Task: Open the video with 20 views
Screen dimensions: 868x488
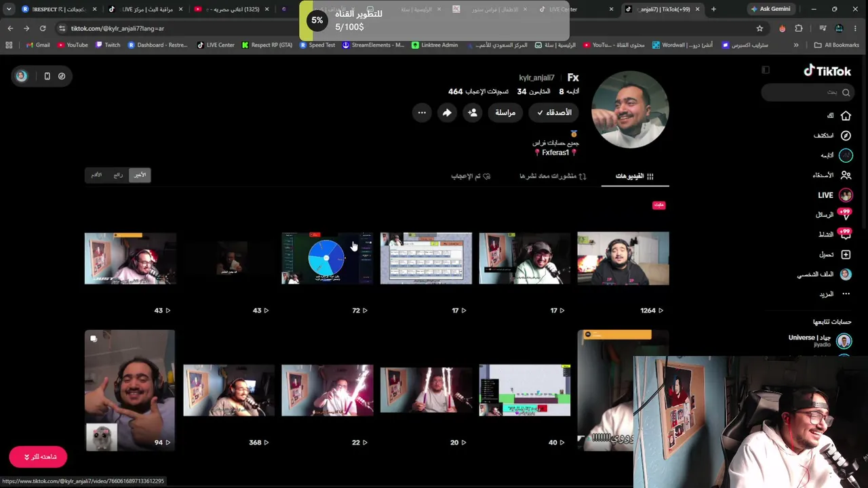Action: point(426,390)
